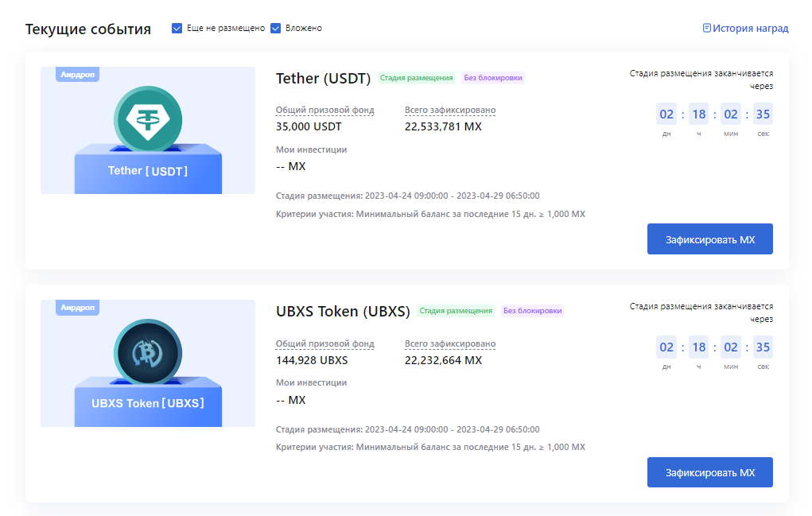
Task: Open the 'История наград' link
Action: [751, 28]
